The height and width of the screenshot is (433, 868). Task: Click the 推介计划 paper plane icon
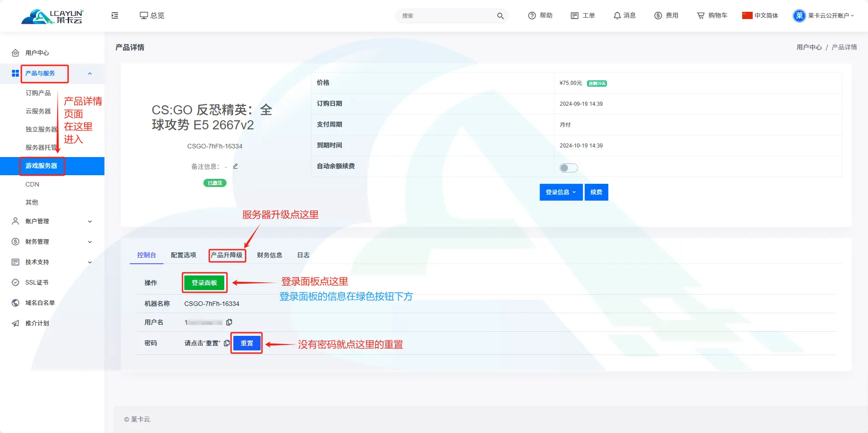(x=15, y=323)
